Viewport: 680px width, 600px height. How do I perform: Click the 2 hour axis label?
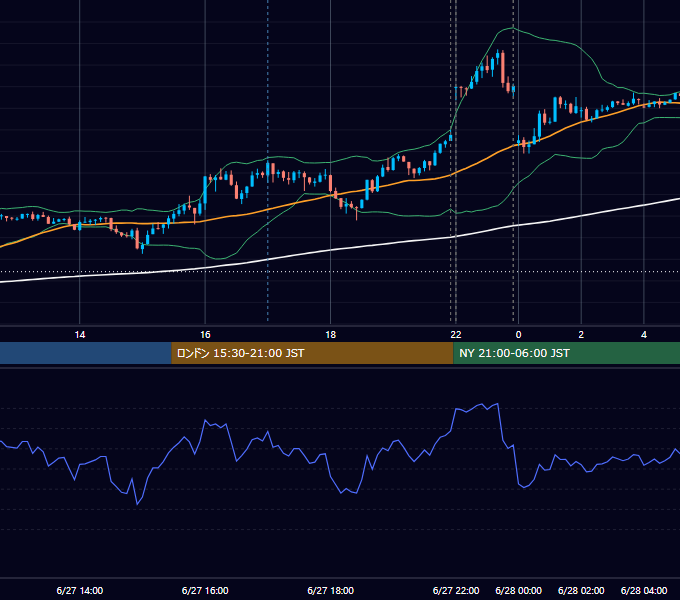[581, 335]
